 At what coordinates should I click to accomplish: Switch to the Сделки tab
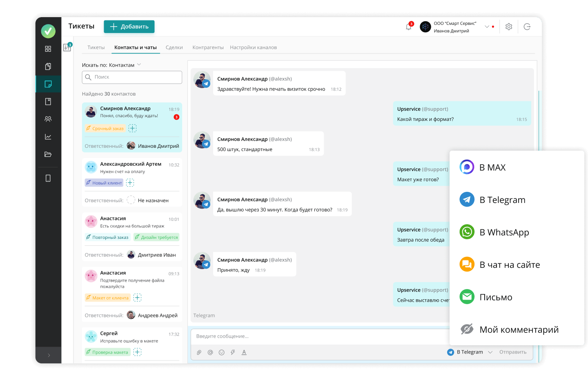174,47
